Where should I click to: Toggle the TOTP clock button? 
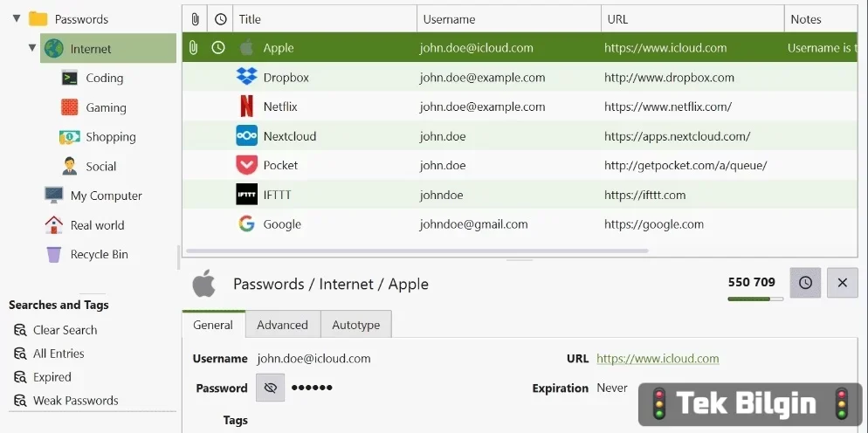tap(805, 283)
